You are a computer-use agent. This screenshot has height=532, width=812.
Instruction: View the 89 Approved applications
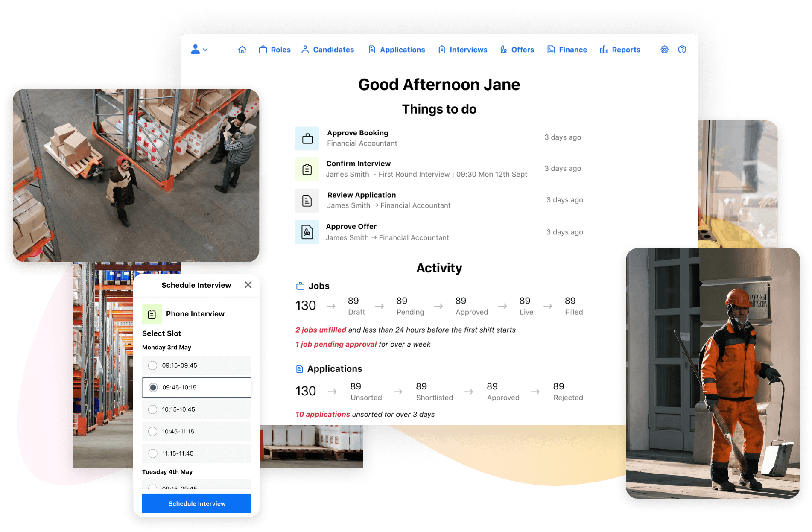tap(503, 392)
